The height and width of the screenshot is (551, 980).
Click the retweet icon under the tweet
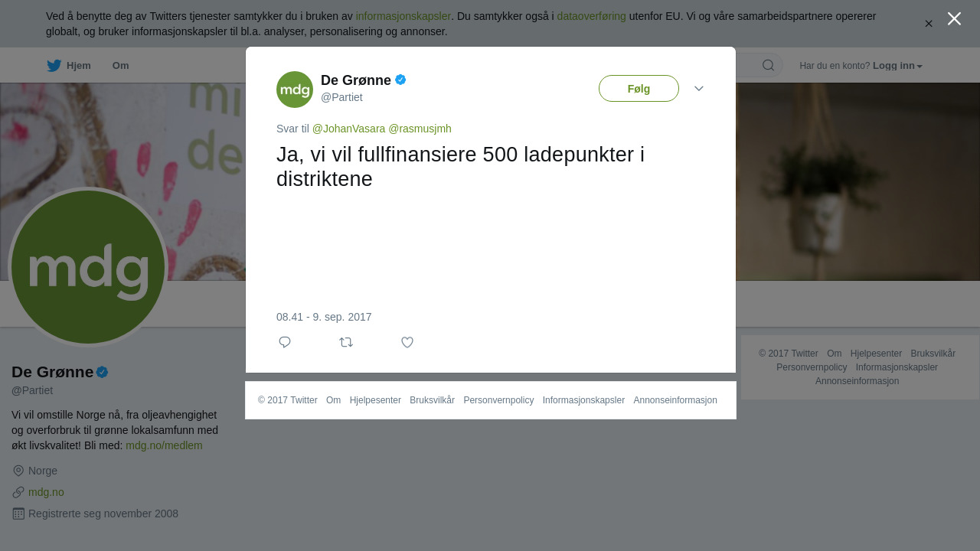346,342
